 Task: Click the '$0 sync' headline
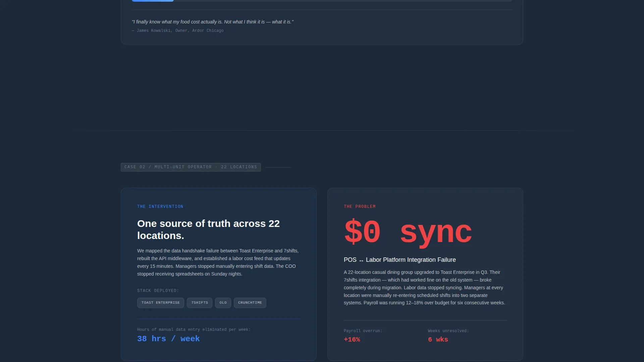408,232
